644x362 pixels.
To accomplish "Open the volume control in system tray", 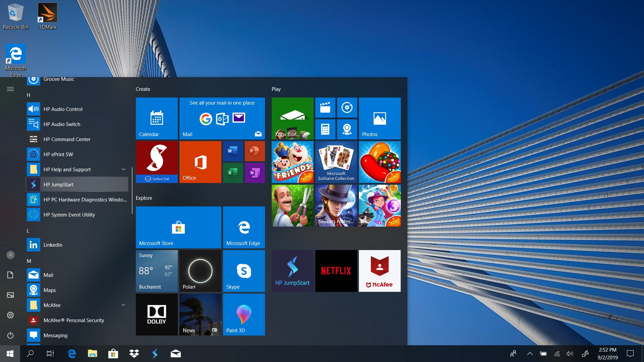I will (x=570, y=354).
